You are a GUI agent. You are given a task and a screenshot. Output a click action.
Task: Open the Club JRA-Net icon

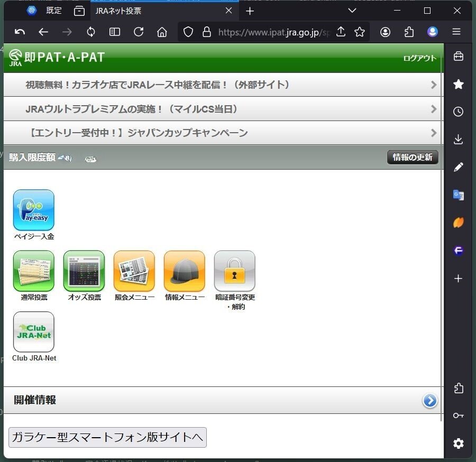[x=34, y=332]
